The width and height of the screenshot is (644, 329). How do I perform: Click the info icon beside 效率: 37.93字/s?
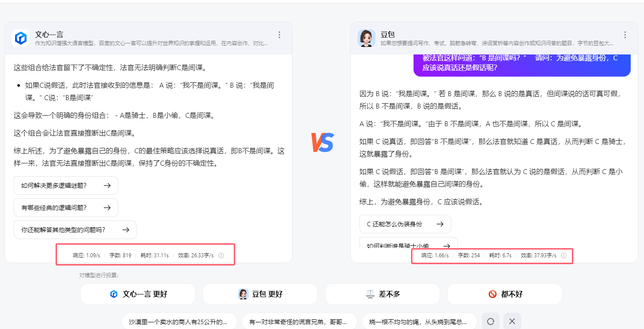[564, 255]
